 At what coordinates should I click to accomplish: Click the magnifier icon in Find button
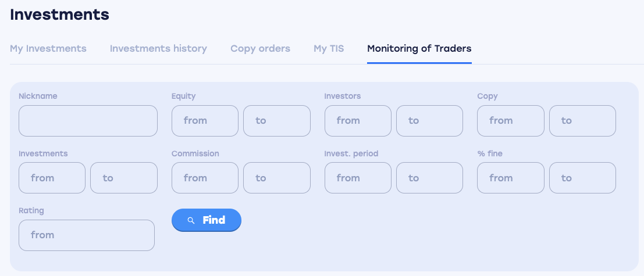pyautogui.click(x=191, y=220)
